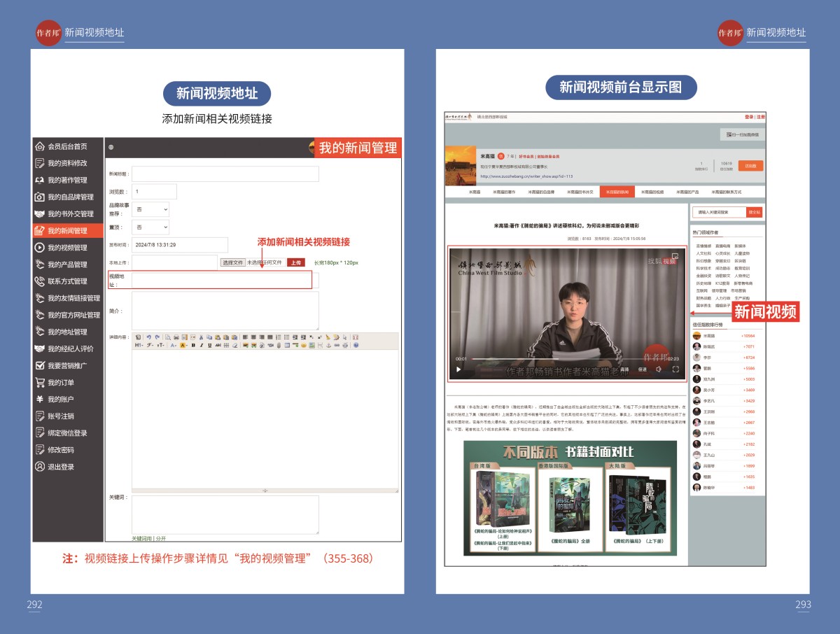Viewport: 840px width, 634px height.
Task: Click the bold B icon in editor toolbar
Action: (x=193, y=345)
